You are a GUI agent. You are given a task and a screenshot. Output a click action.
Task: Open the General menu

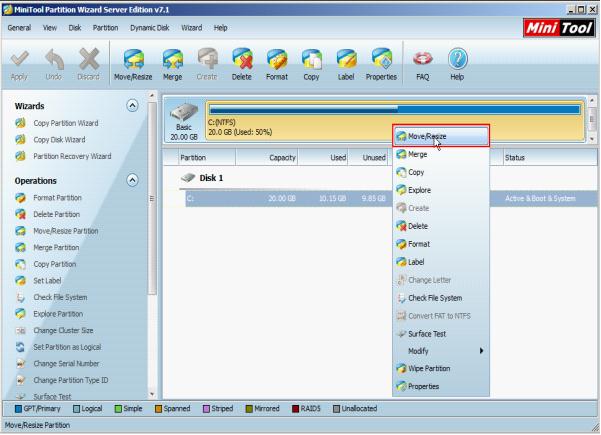pos(19,28)
